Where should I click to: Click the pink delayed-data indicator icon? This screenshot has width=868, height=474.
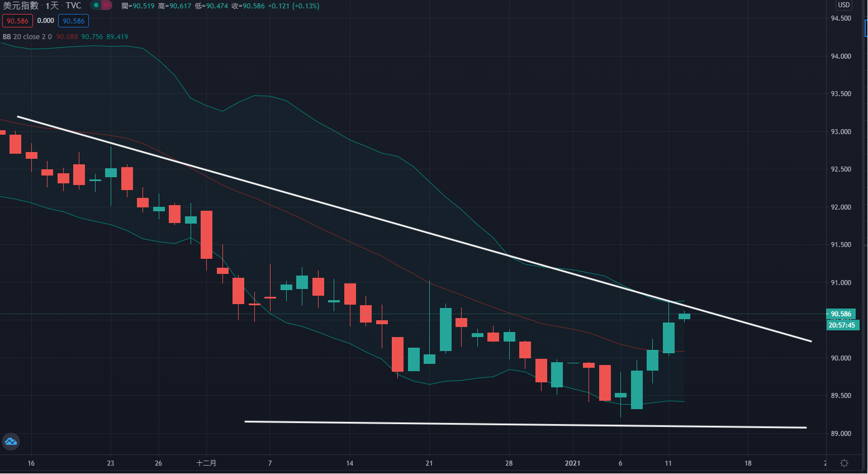[x=106, y=6]
